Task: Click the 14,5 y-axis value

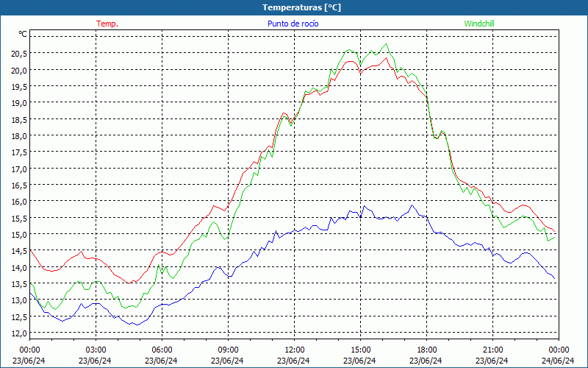Action: coord(19,251)
